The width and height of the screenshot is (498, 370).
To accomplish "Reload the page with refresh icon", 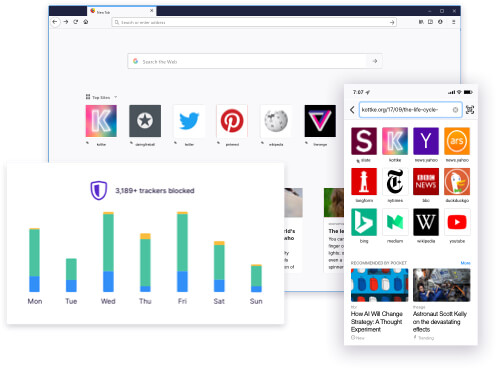I will pyautogui.click(x=76, y=22).
